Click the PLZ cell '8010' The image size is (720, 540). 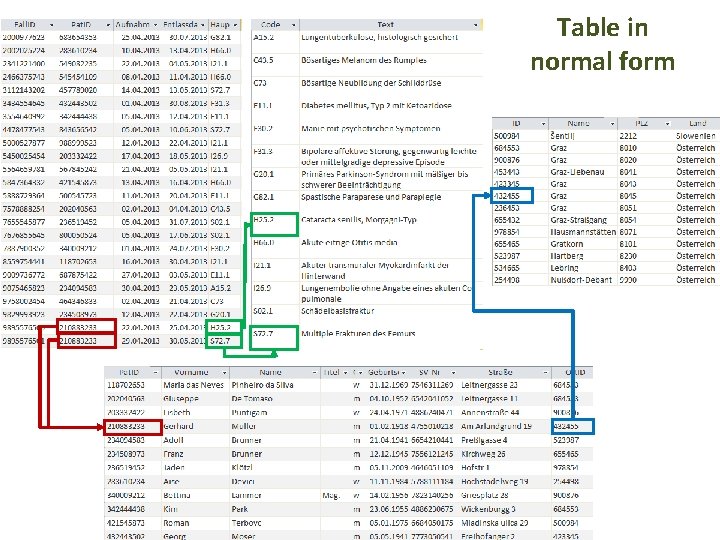[628, 148]
